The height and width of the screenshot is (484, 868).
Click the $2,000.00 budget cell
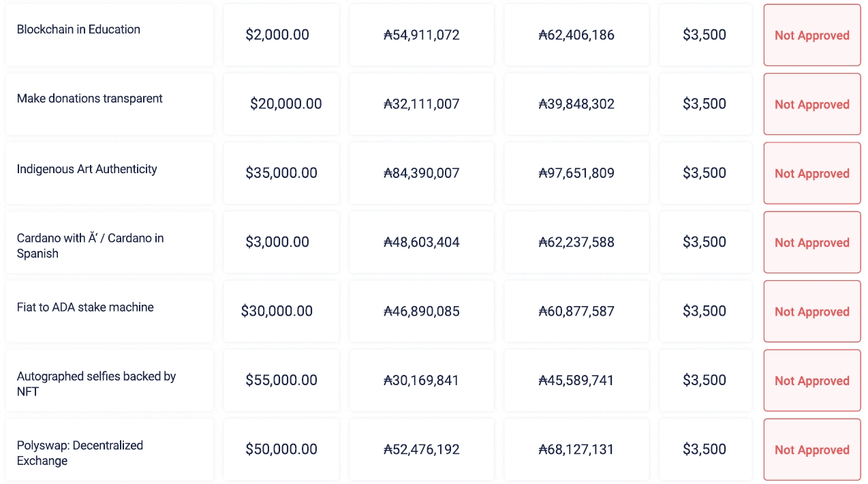click(277, 35)
